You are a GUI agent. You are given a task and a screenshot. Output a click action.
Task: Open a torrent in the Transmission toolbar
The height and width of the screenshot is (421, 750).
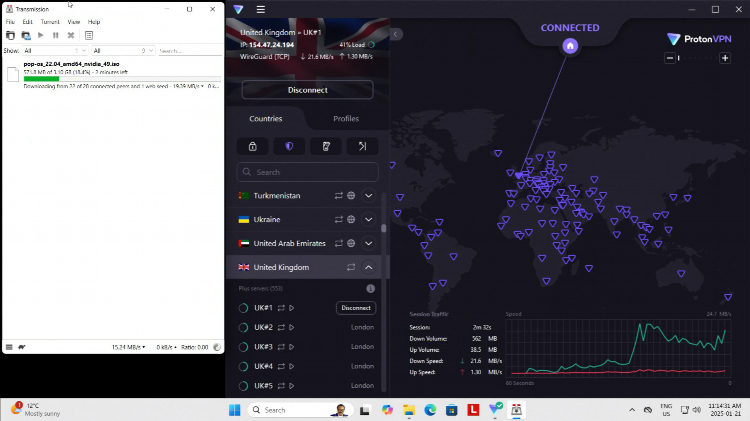pos(11,35)
